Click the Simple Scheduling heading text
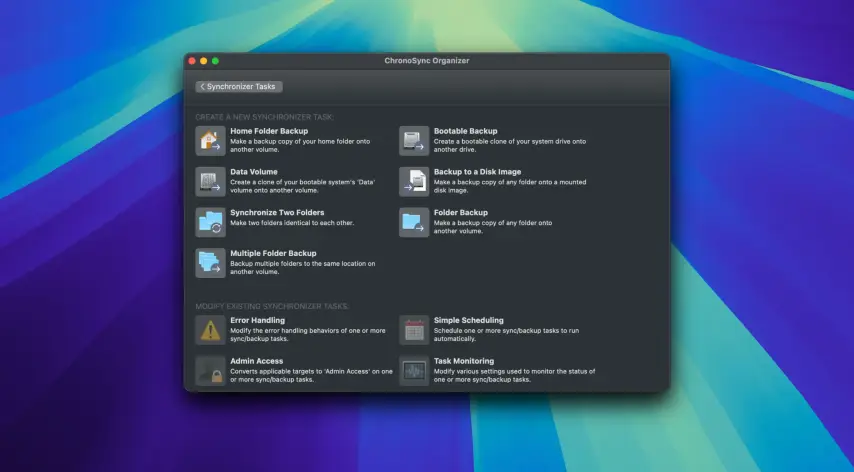Viewport: 854px width, 472px height. click(468, 321)
